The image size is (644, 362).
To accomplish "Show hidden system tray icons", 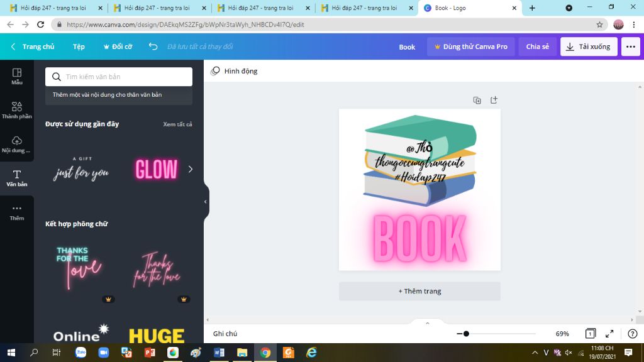I will click(535, 353).
